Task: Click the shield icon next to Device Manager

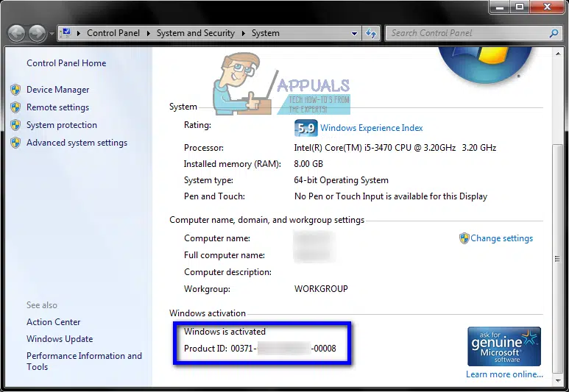Action: click(15, 90)
